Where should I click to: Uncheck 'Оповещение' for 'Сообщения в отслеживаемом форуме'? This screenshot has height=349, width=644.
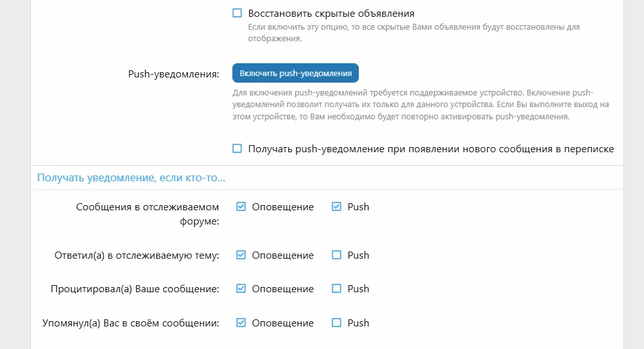(241, 207)
